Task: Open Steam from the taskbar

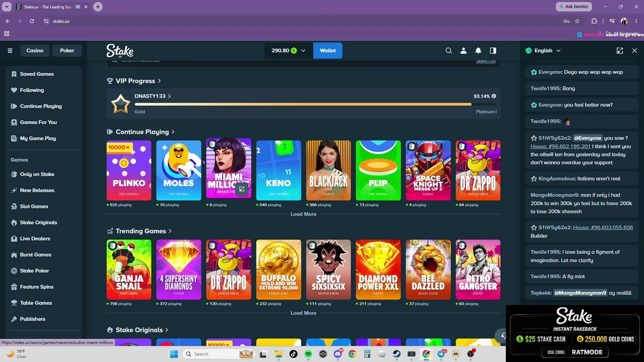Action: click(x=396, y=354)
